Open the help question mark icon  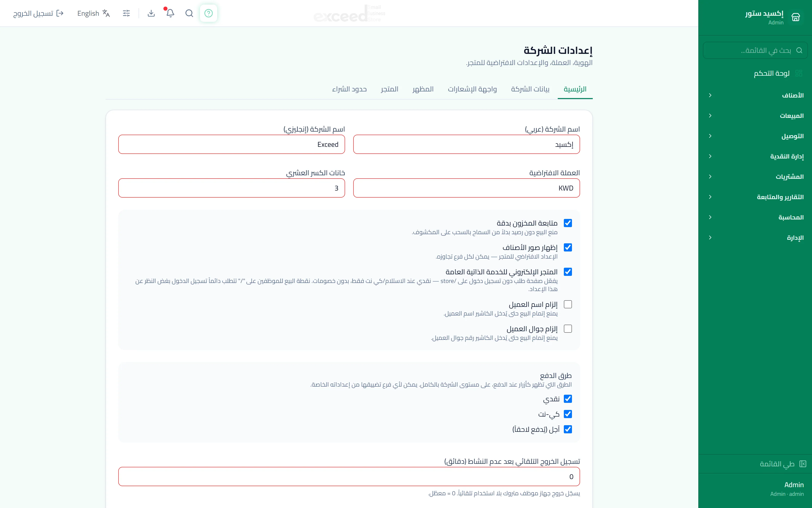coord(208,13)
